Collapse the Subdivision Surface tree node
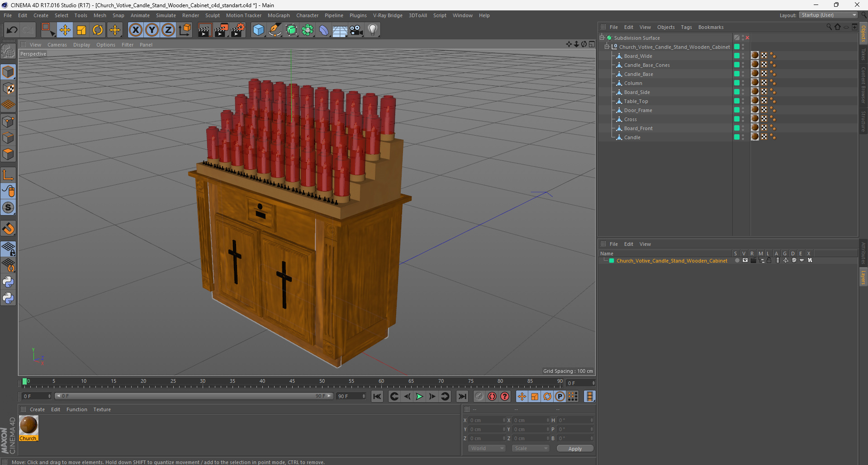The image size is (868, 465). click(602, 38)
